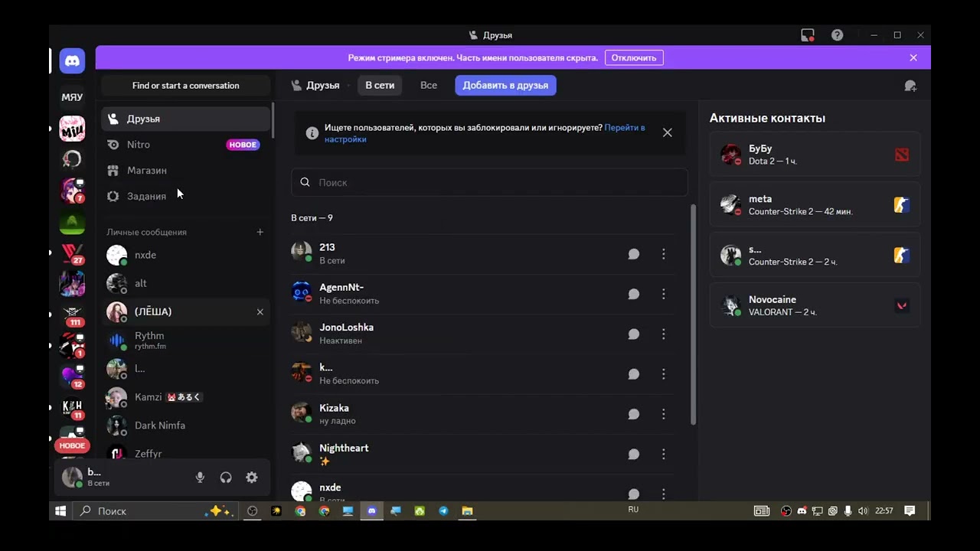The width and height of the screenshot is (980, 551).
Task: Click Find or start a conversation box
Action: coord(186,86)
